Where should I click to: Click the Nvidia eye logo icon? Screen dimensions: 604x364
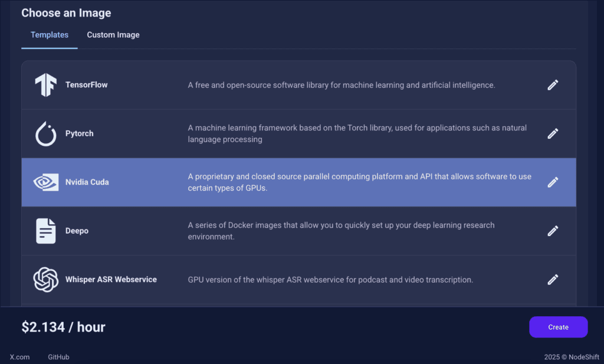coord(46,182)
